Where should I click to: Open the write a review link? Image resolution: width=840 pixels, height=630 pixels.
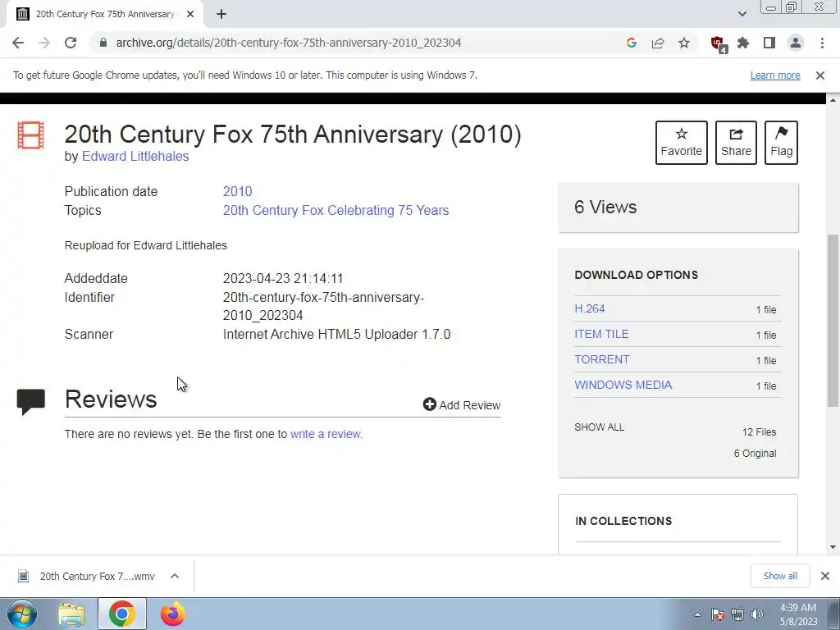[x=326, y=435]
